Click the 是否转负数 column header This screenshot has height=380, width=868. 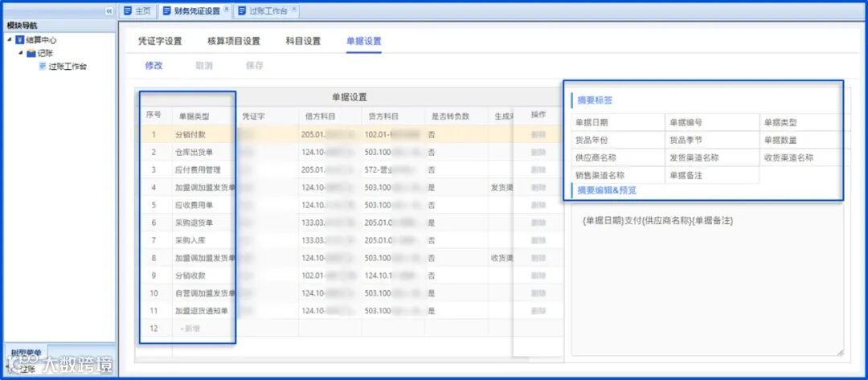pyautogui.click(x=450, y=116)
